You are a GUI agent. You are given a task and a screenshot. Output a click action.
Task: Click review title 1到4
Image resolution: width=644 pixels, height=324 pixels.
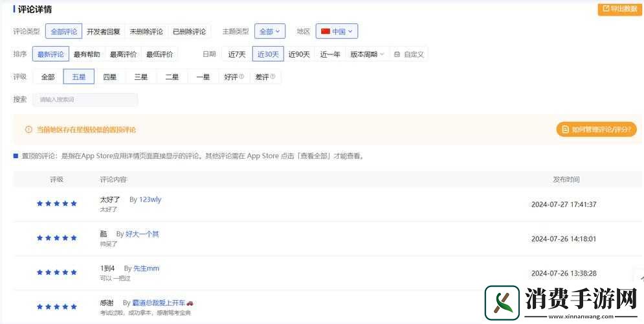[107, 268]
